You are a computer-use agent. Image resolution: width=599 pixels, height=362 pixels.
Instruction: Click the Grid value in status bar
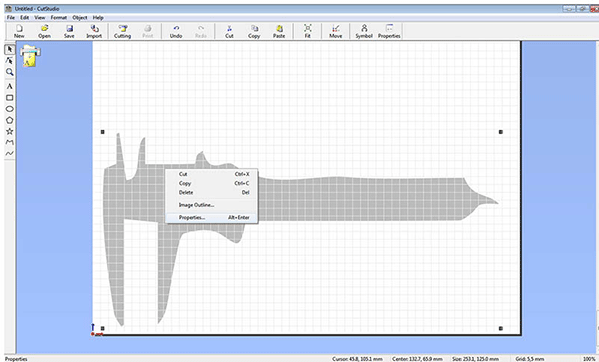click(x=529, y=359)
